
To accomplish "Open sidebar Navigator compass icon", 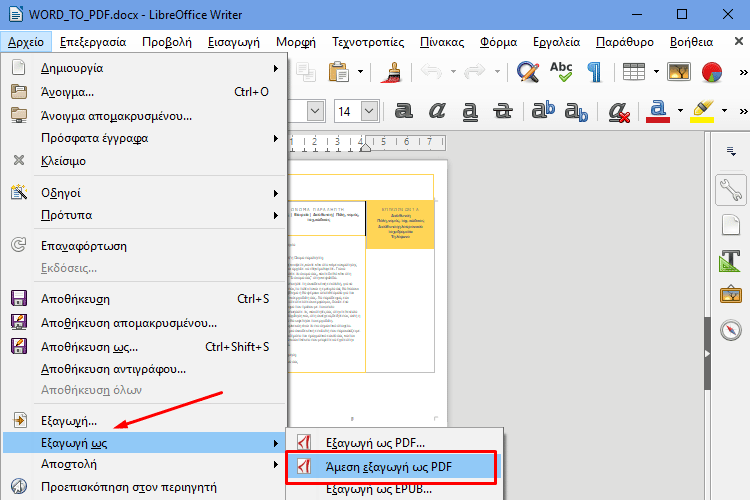I will (731, 330).
